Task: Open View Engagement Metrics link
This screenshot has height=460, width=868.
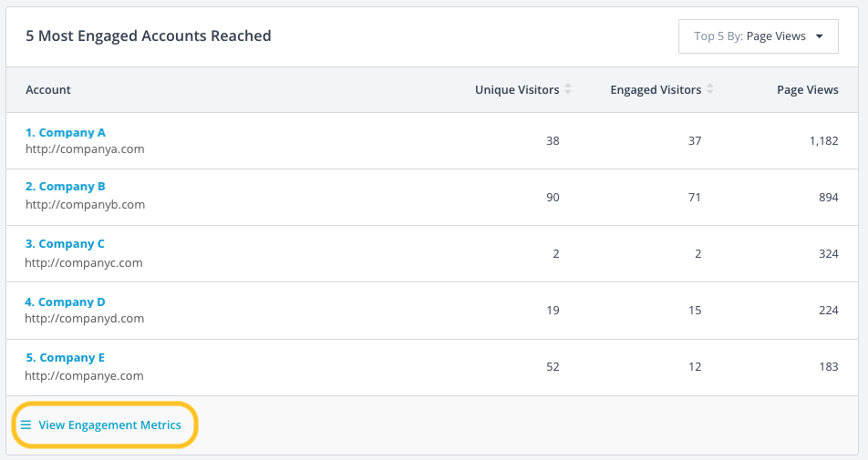Action: (x=109, y=425)
